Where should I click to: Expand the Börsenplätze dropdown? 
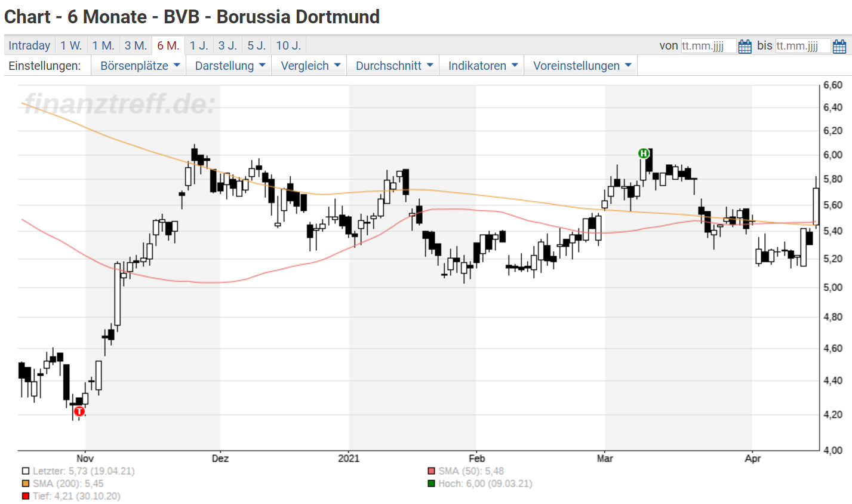tap(139, 66)
